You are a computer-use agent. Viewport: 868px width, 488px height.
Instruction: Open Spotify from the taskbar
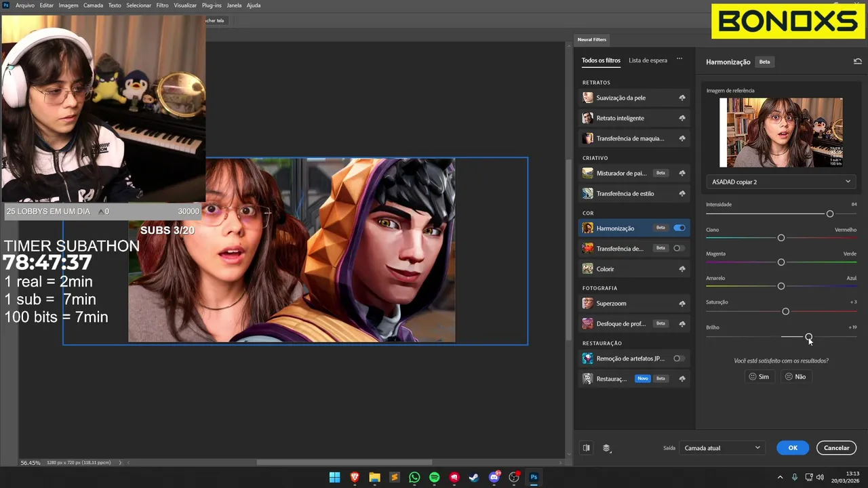(435, 477)
